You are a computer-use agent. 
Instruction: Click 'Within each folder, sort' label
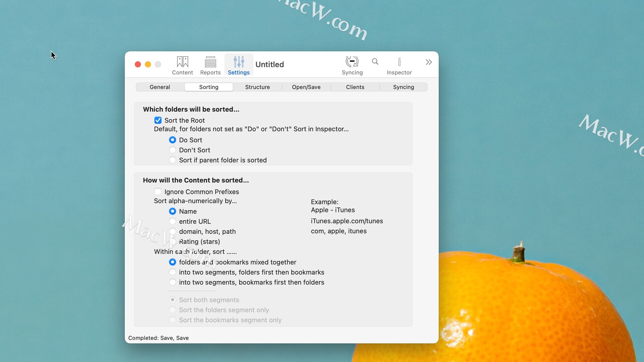[195, 252]
